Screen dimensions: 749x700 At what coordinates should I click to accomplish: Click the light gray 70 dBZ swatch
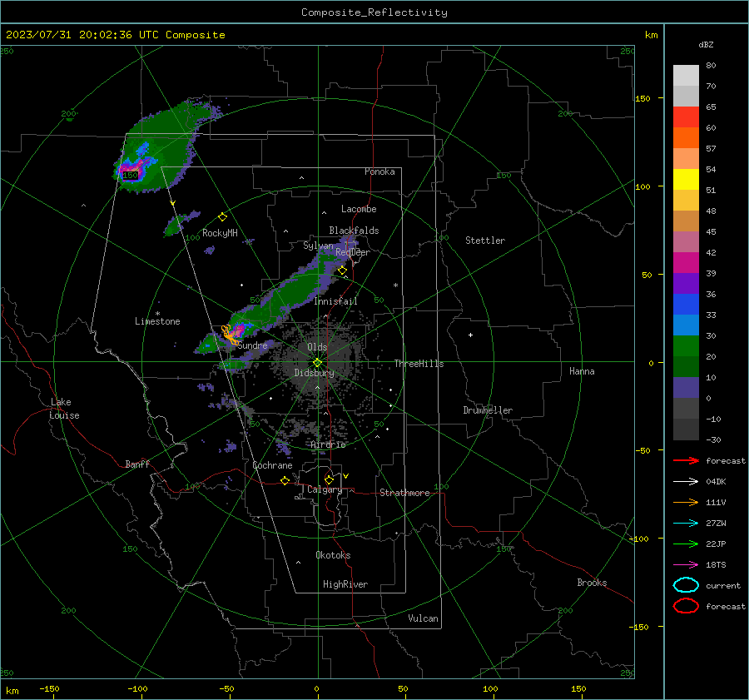click(x=686, y=96)
